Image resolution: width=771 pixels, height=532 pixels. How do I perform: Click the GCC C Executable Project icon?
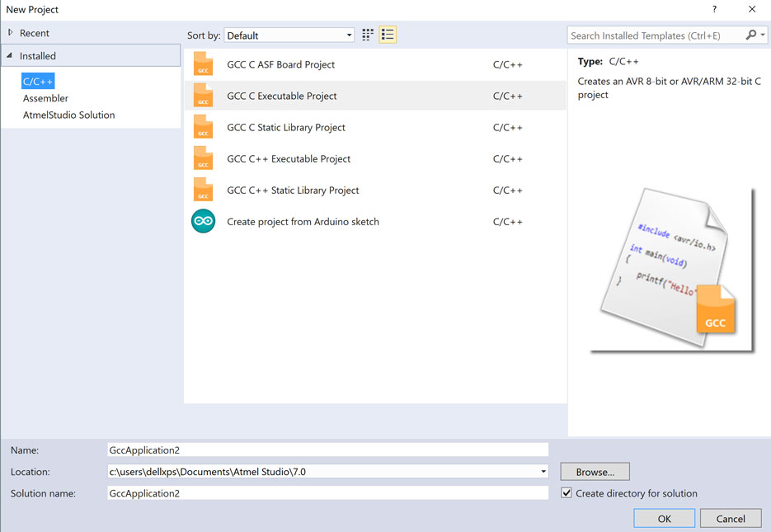tap(203, 96)
